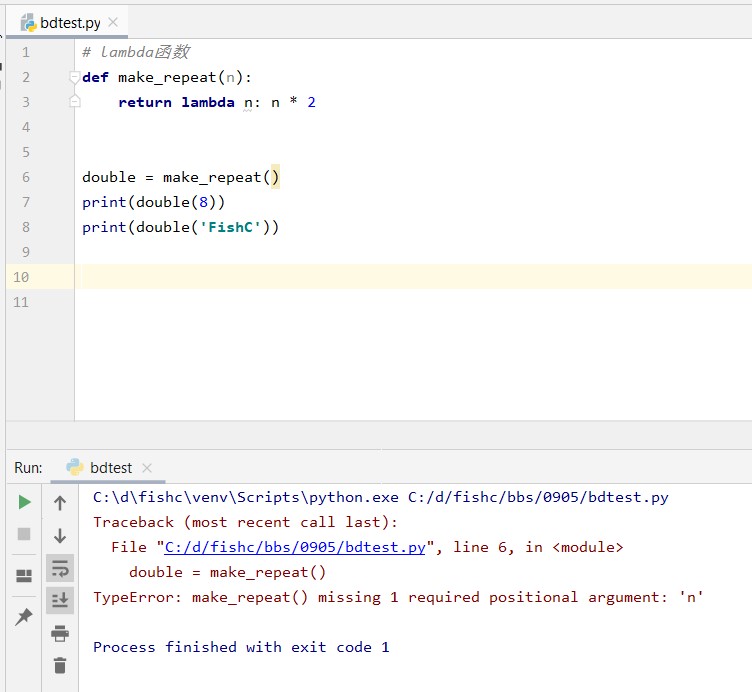The height and width of the screenshot is (692, 752).
Task: Toggle soft-wrap in the run console
Action: pyautogui.click(x=60, y=568)
